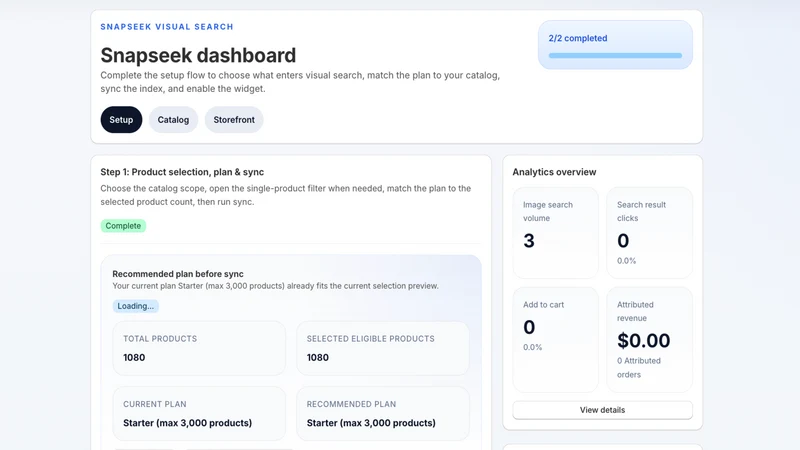Click the Loading... status badge
The width and height of the screenshot is (800, 450).
point(135,306)
